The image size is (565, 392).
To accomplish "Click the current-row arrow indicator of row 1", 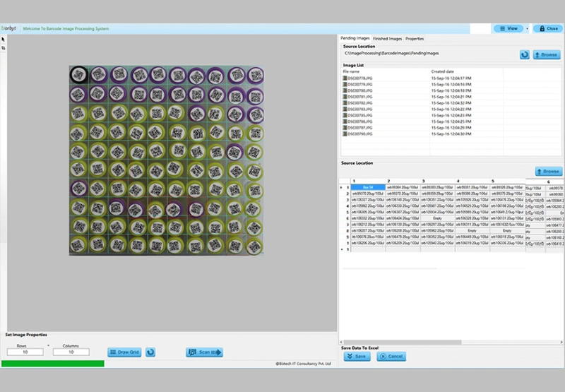I will (x=341, y=187).
